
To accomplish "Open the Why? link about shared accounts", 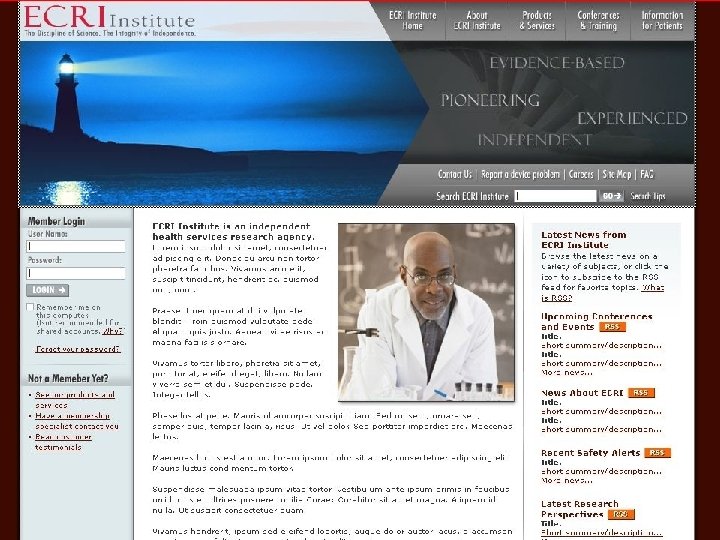I will click(x=112, y=331).
